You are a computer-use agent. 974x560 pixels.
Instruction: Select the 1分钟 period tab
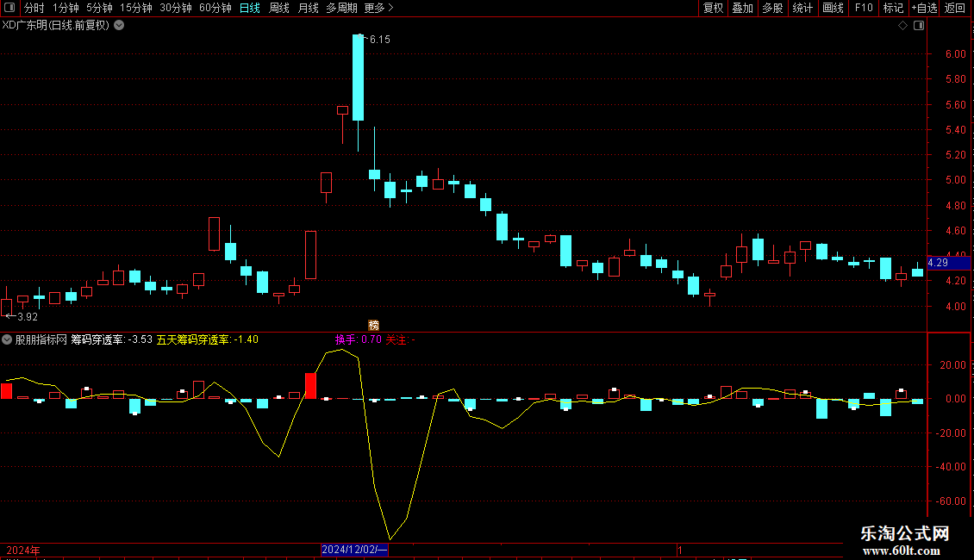(x=66, y=8)
